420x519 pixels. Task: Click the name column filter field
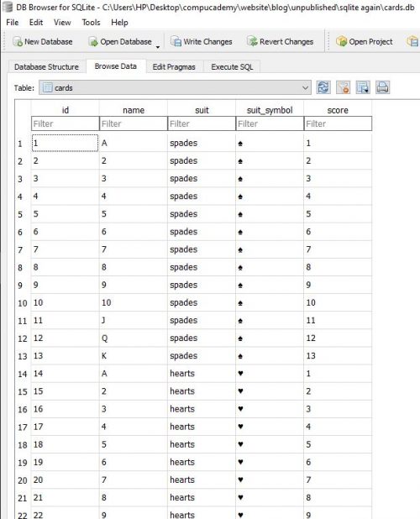pyautogui.click(x=134, y=123)
